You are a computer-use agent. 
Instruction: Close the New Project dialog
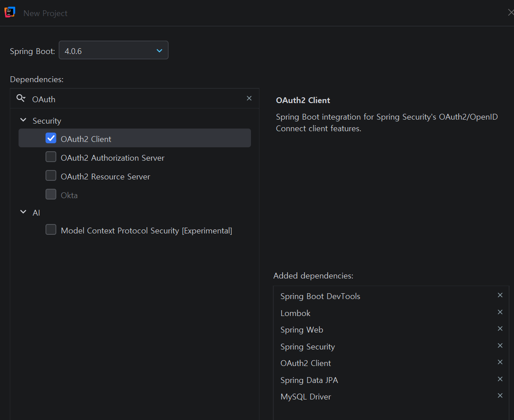510,12
